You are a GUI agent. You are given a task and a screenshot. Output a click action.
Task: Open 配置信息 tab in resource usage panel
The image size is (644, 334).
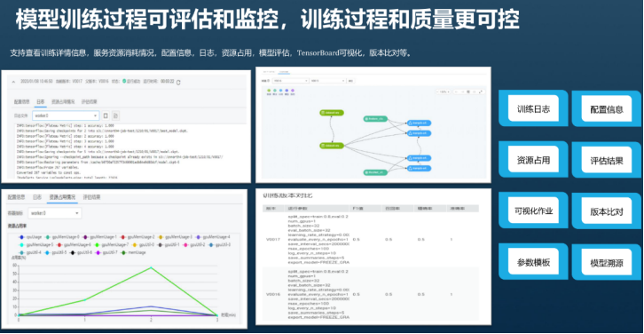pyautogui.click(x=17, y=197)
